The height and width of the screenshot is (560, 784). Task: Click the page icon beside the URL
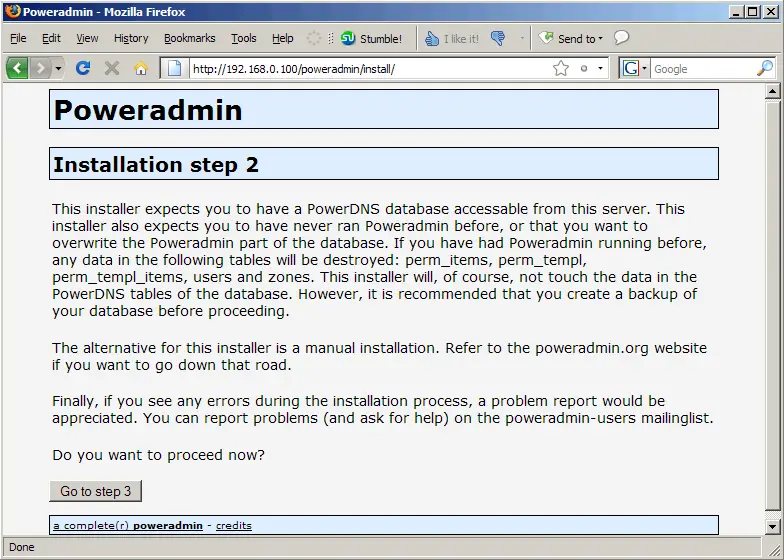pyautogui.click(x=174, y=68)
